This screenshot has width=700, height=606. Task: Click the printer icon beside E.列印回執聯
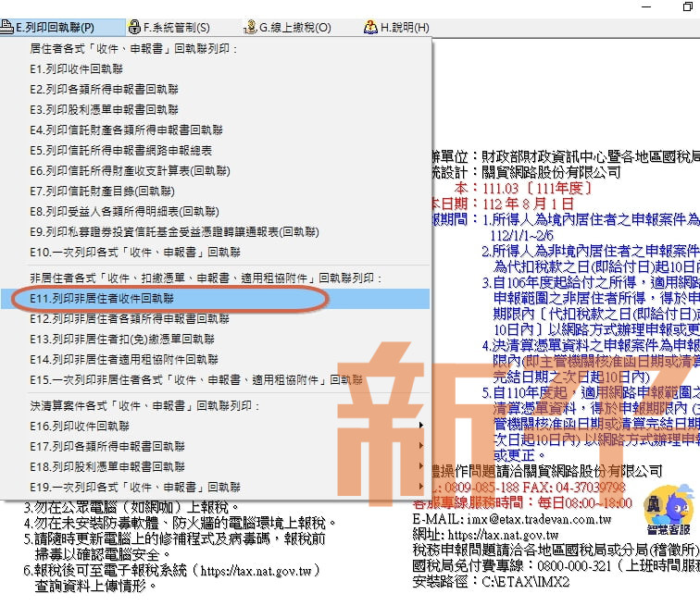point(8,28)
